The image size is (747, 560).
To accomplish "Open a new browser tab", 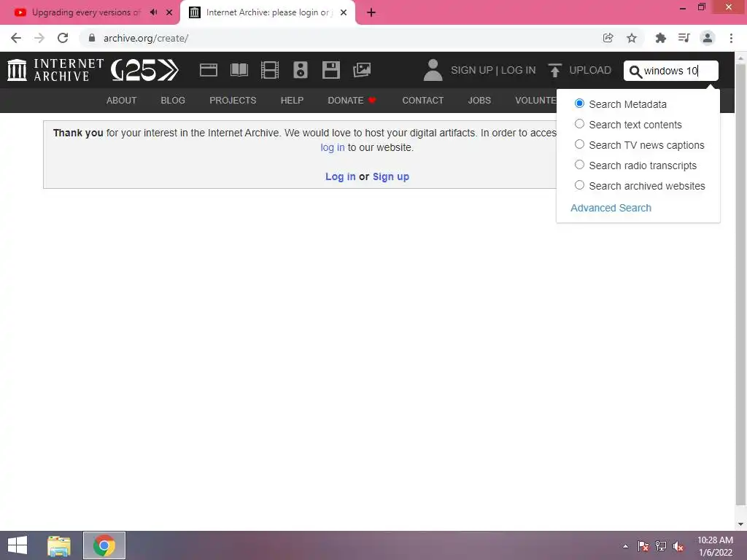I will point(371,13).
